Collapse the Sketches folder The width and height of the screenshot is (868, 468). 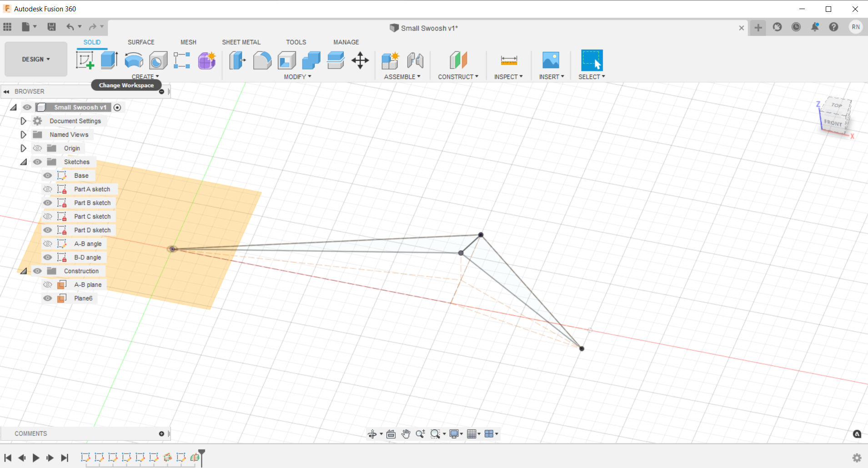click(x=24, y=162)
